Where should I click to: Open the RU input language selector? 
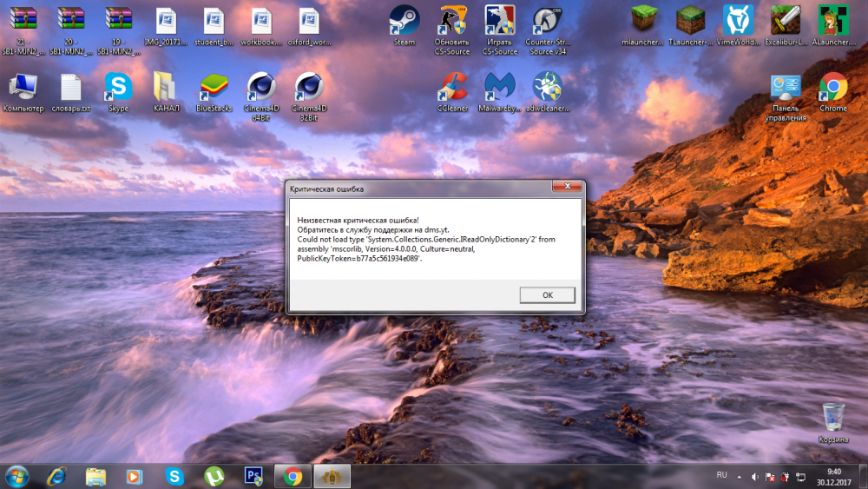pyautogui.click(x=721, y=476)
